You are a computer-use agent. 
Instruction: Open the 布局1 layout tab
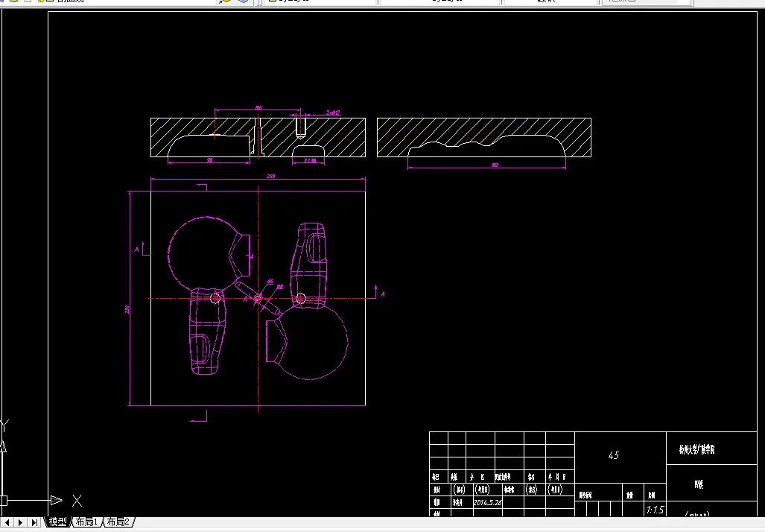coord(86,522)
